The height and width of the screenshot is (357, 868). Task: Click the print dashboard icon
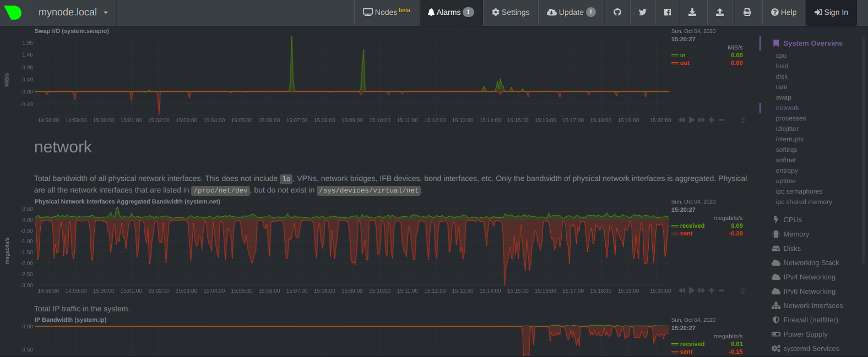(x=747, y=12)
